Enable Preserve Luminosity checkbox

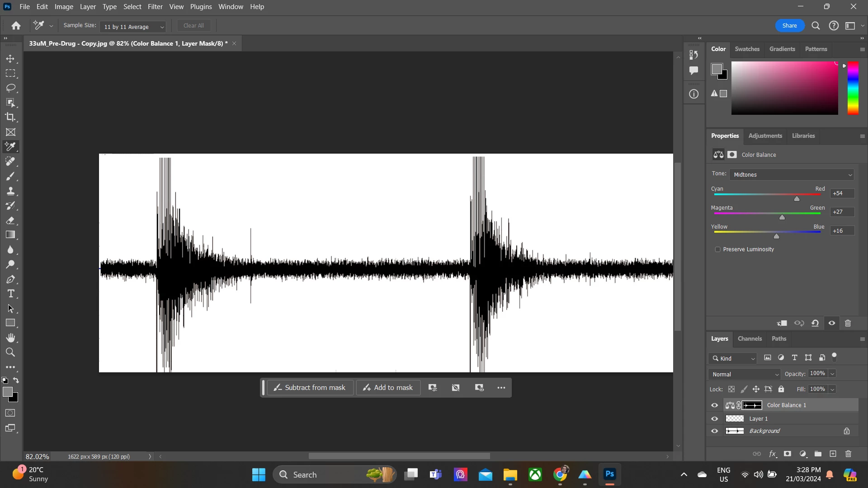click(x=717, y=249)
